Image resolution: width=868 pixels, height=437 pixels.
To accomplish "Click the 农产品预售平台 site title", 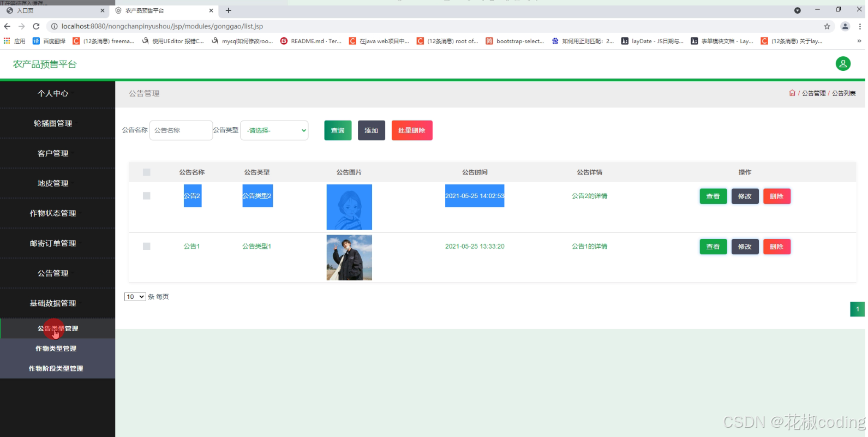I will [x=45, y=64].
